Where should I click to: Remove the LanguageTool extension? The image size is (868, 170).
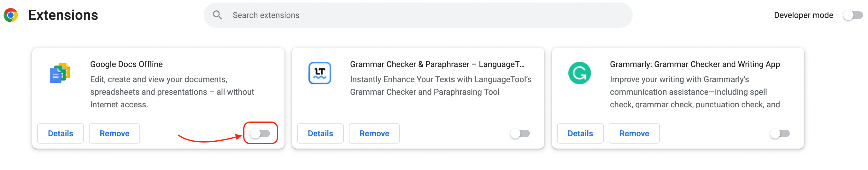click(x=374, y=134)
